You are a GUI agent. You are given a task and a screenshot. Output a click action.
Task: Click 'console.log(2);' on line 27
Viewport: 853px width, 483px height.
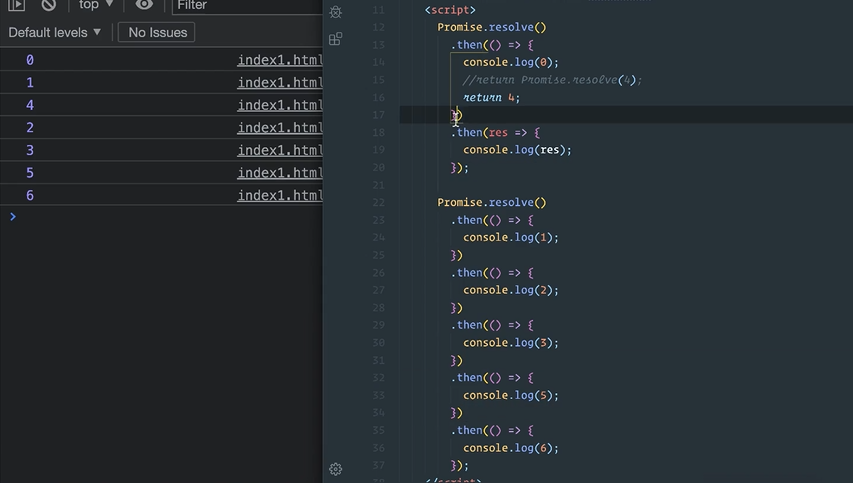(x=511, y=290)
